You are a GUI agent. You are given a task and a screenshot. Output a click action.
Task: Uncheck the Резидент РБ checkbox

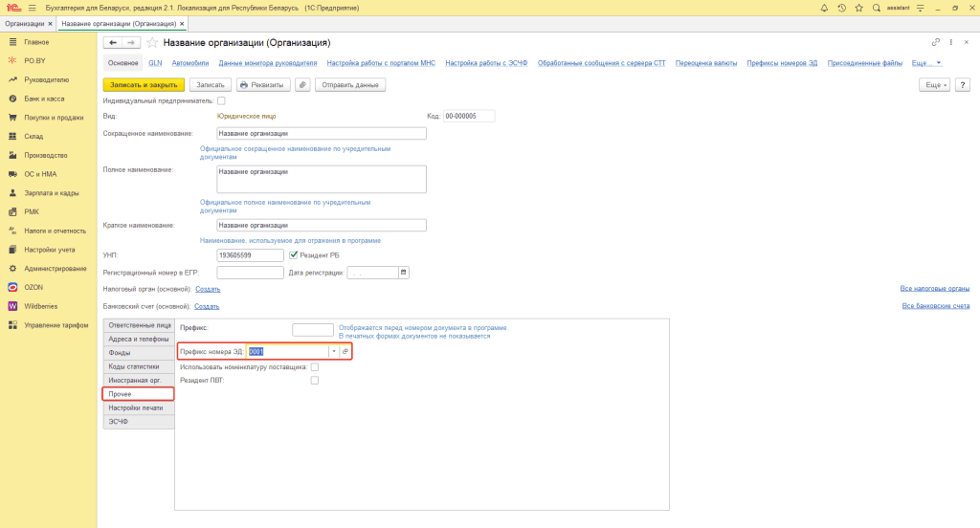pos(294,255)
